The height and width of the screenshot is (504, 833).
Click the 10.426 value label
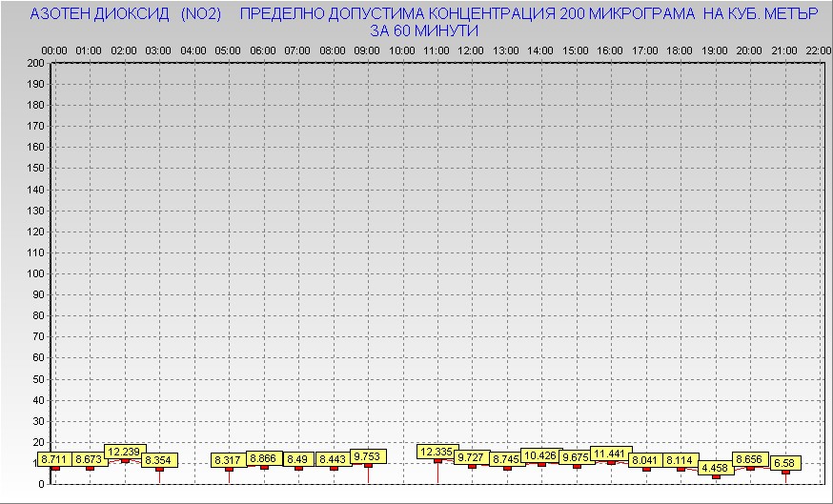[541, 455]
